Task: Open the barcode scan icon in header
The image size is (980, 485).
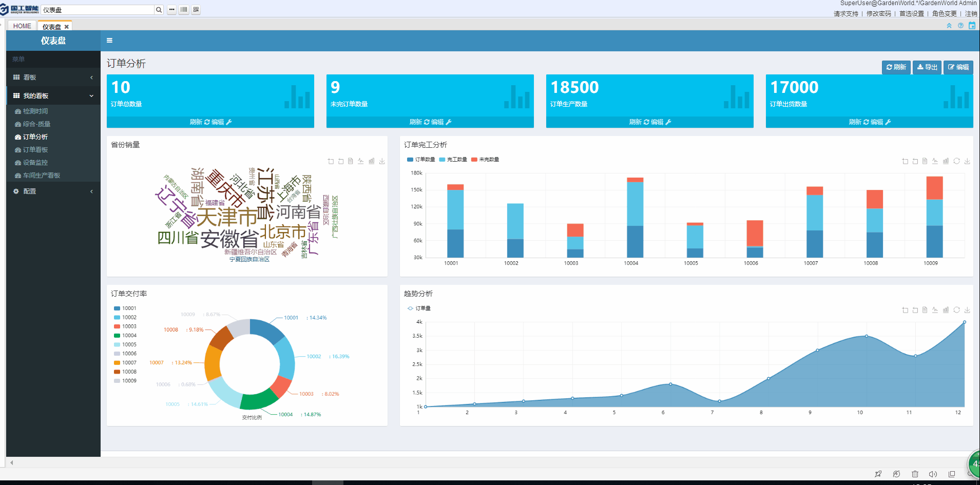Action: pyautogui.click(x=184, y=10)
